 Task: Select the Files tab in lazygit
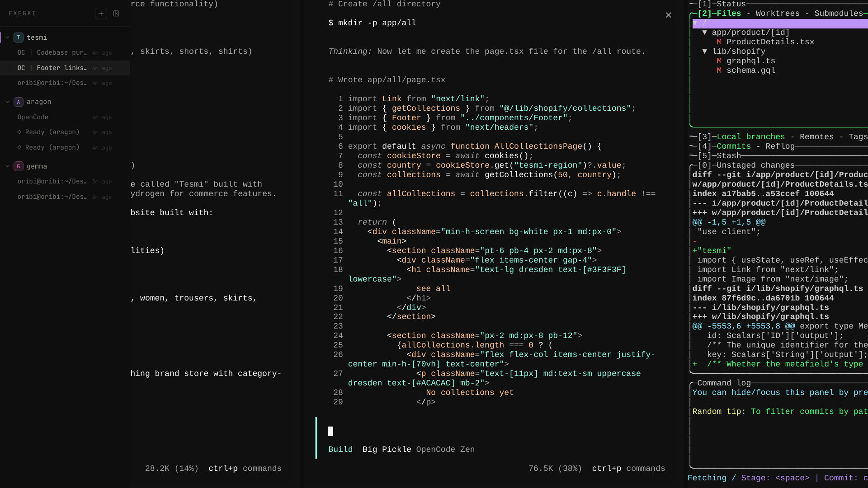pyautogui.click(x=729, y=14)
